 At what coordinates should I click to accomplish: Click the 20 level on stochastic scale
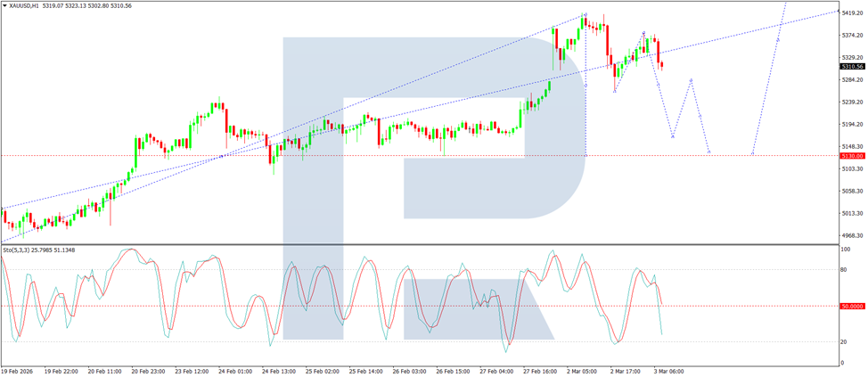(x=846, y=342)
